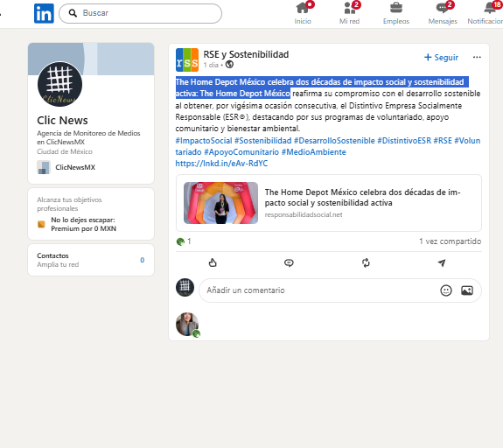503x448 pixels.
Task: Open the reacting user's profile photo
Action: pos(187,324)
